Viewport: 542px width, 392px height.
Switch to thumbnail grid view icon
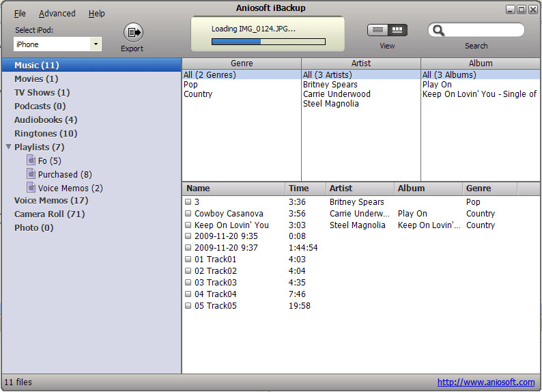(x=397, y=30)
